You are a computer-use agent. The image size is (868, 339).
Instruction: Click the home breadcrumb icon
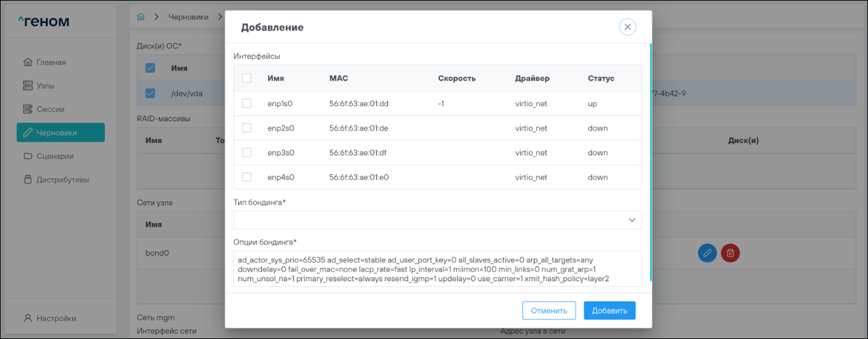[x=140, y=16]
